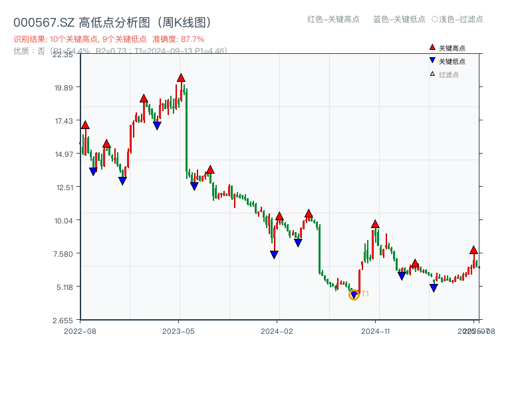Viewport: 532px width, 399px height.
Task: Click the red high marker near 2024-11
Action: point(375,225)
